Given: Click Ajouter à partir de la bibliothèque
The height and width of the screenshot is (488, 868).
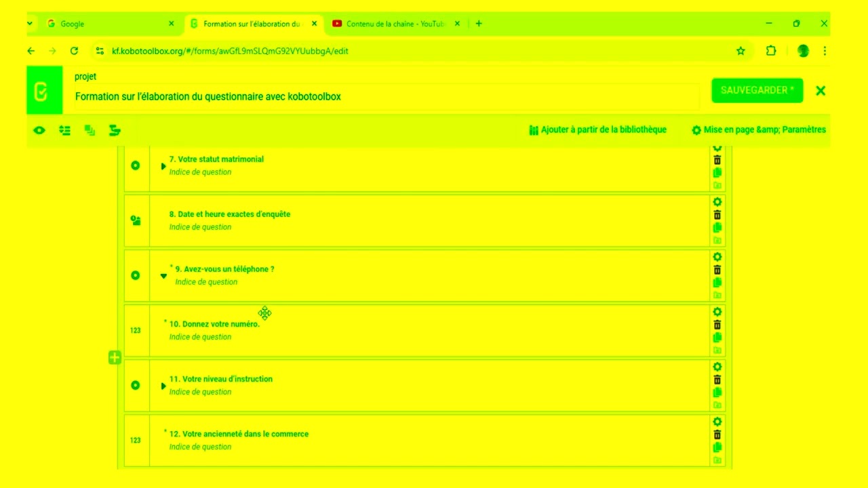Looking at the screenshot, I should (597, 129).
